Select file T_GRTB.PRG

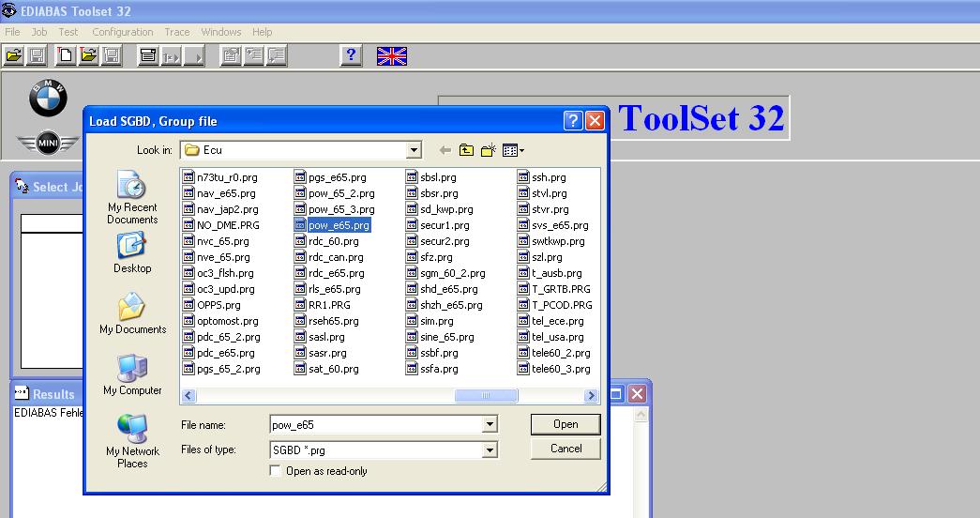[554, 289]
